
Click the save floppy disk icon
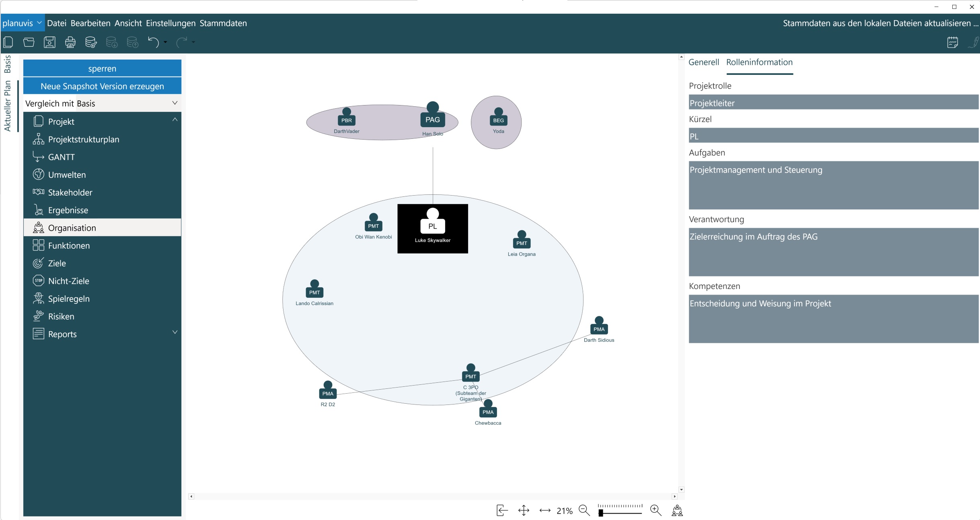(x=49, y=42)
